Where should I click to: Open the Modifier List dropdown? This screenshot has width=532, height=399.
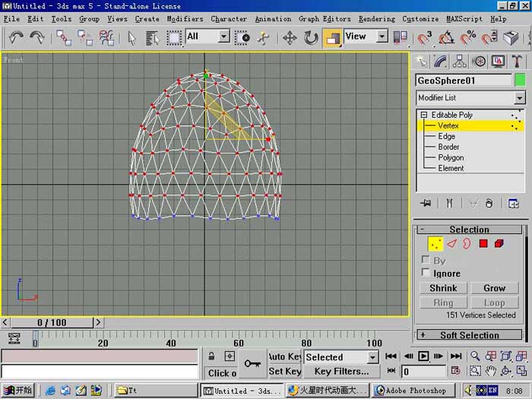pyautogui.click(x=470, y=98)
